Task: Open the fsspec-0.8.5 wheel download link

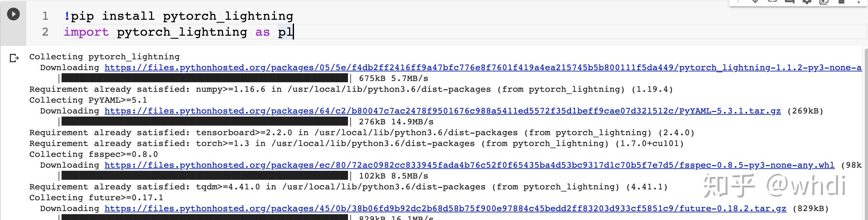Action: (465, 165)
